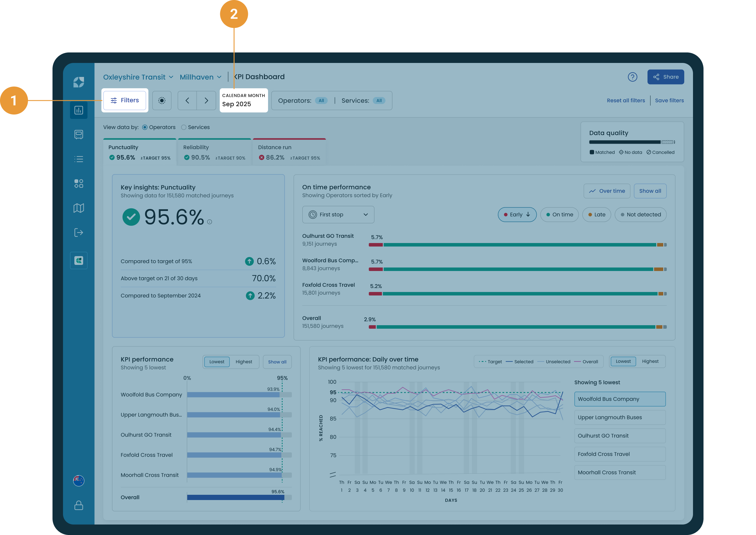Click the Share button
This screenshot has width=756, height=535.
click(665, 77)
